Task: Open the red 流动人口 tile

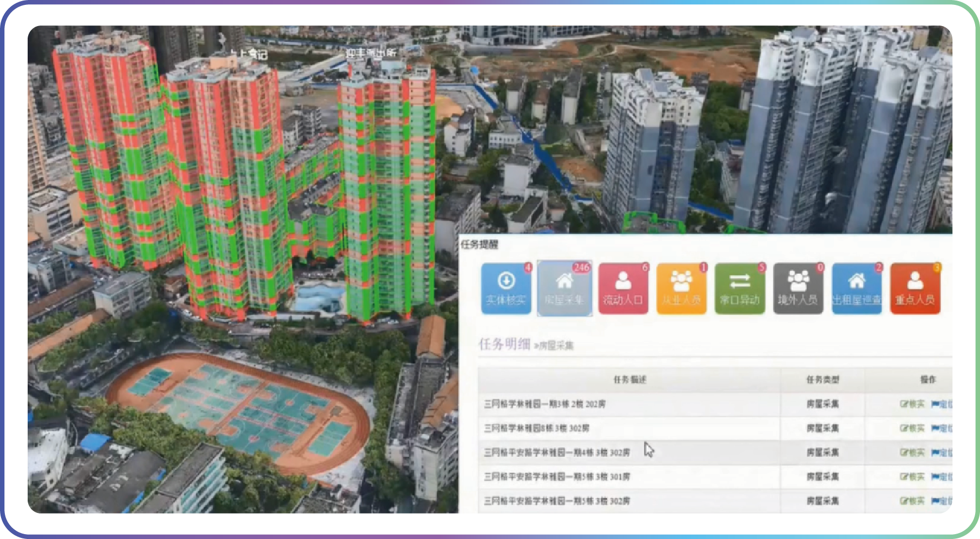Action: tap(623, 288)
